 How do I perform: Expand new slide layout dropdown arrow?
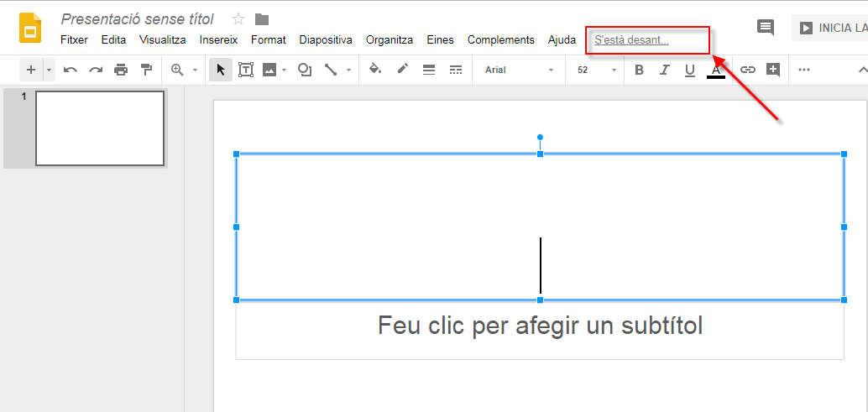click(x=49, y=70)
